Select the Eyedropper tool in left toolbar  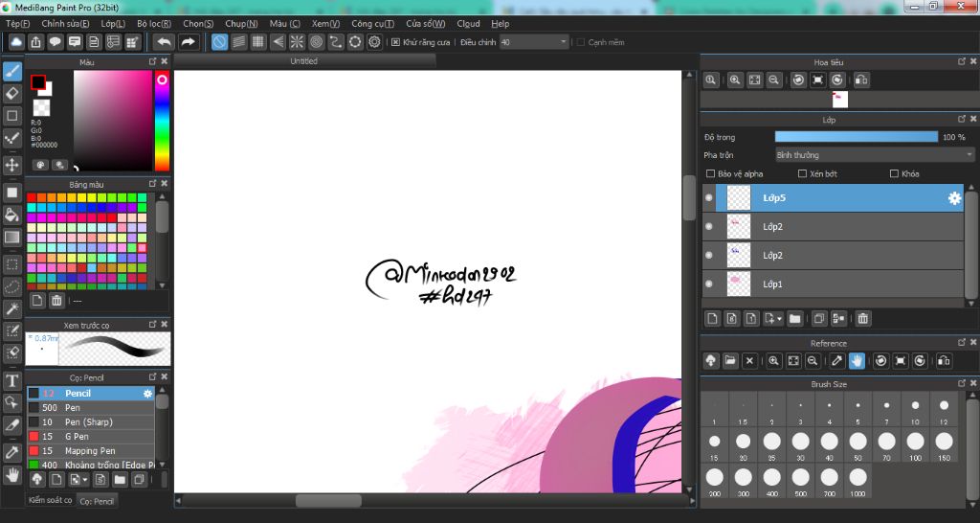[11, 452]
